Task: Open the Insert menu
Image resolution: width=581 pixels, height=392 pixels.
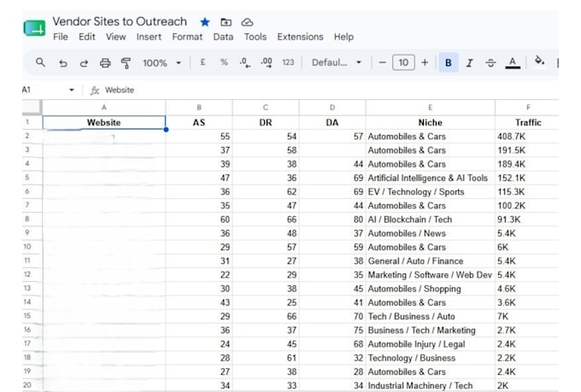Action: click(149, 37)
